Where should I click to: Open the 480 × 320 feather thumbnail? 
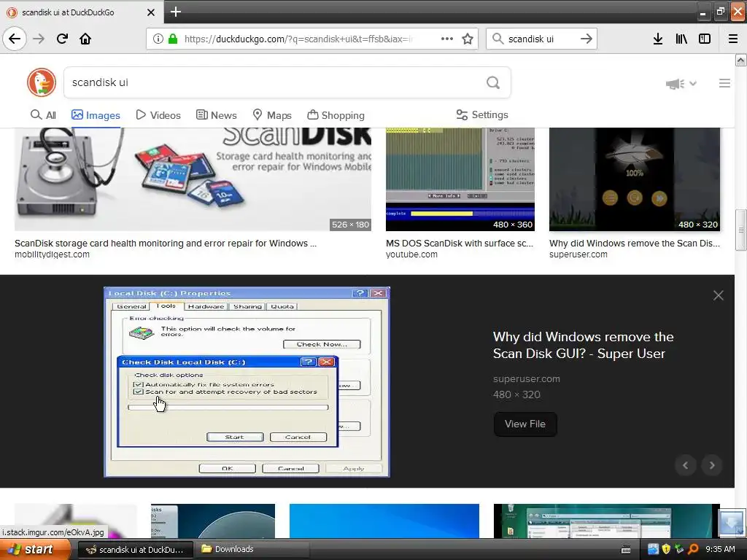click(x=635, y=179)
